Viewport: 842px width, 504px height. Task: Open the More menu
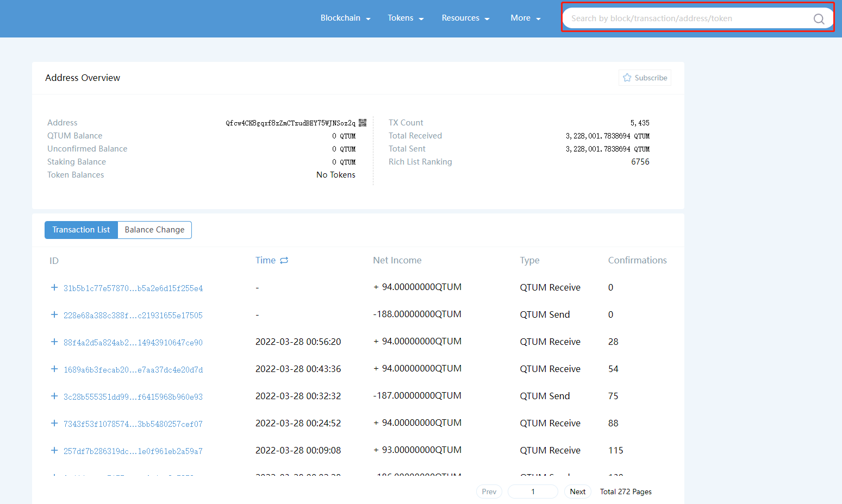click(525, 18)
